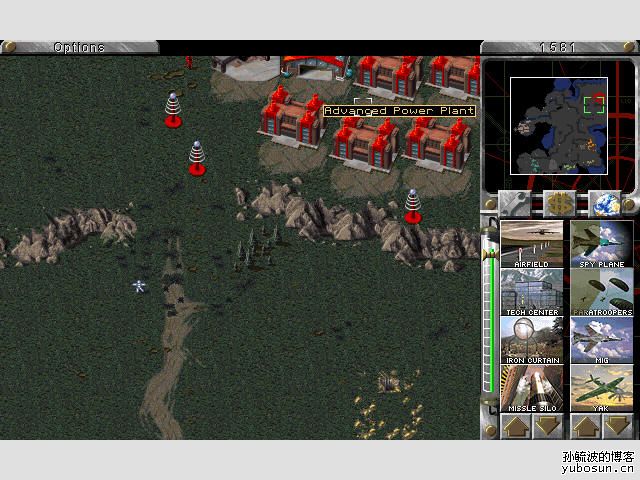Open the Options menu tab

80,47
